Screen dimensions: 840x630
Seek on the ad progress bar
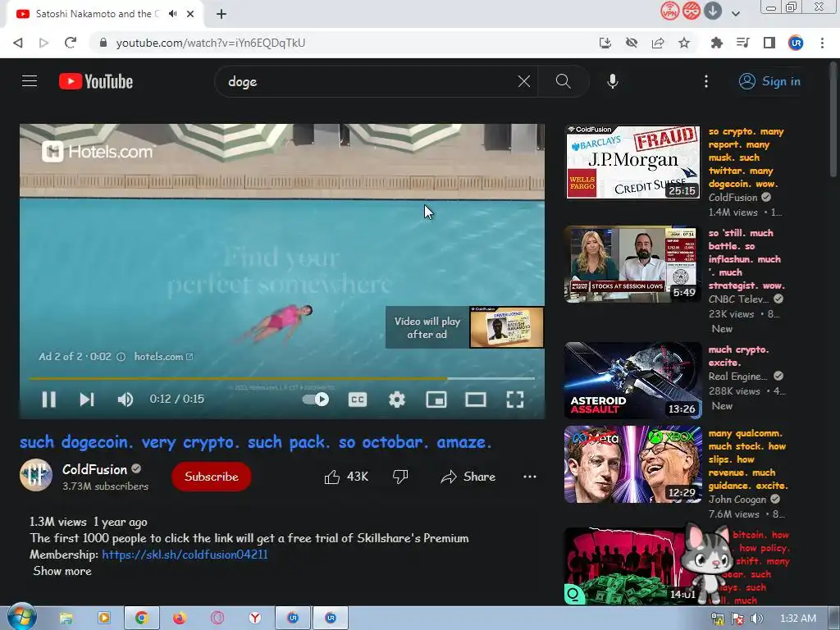point(282,378)
